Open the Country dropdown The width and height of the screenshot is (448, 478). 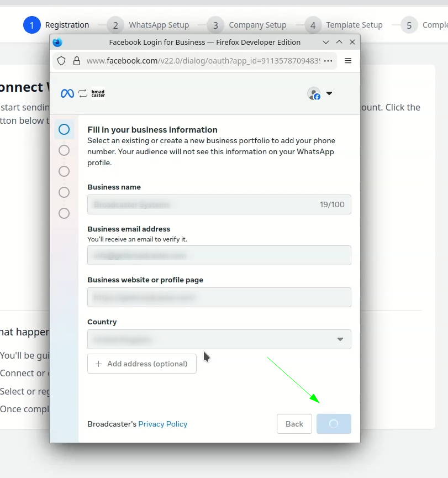(219, 339)
